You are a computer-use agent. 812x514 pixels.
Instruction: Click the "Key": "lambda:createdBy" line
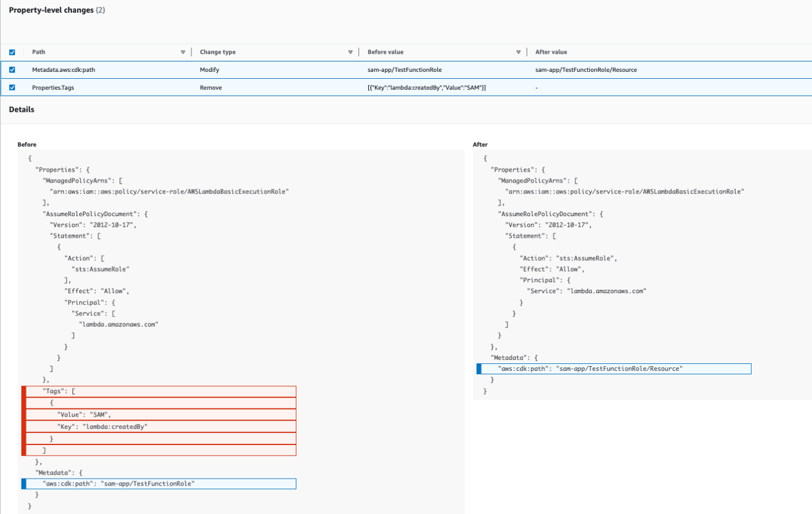[x=159, y=427]
